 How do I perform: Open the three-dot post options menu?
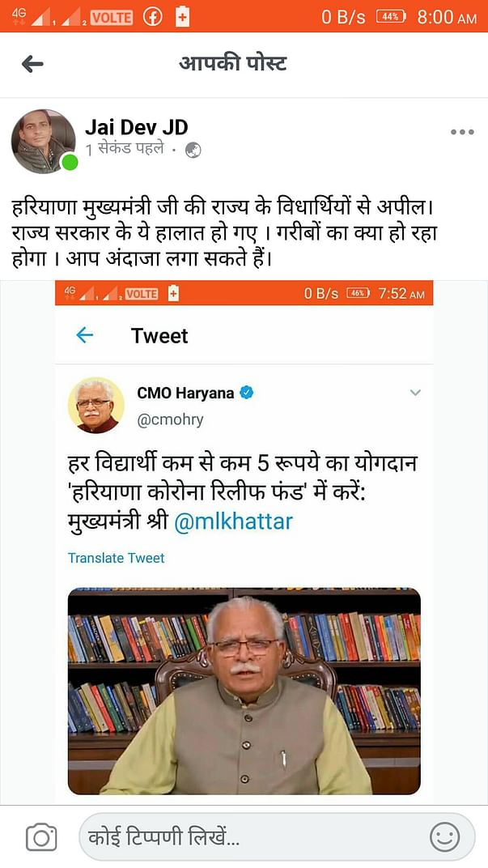[x=462, y=132]
